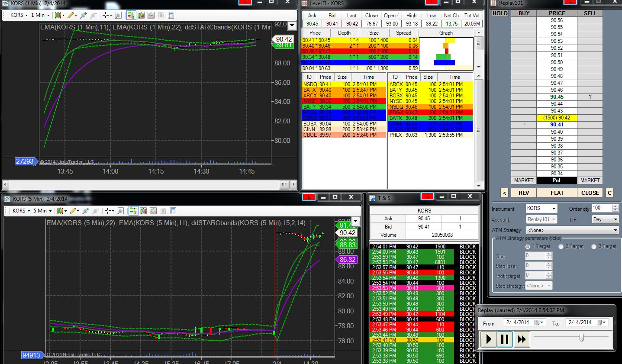622x364 pixels.
Task: Pause the market replay
Action: click(505, 338)
